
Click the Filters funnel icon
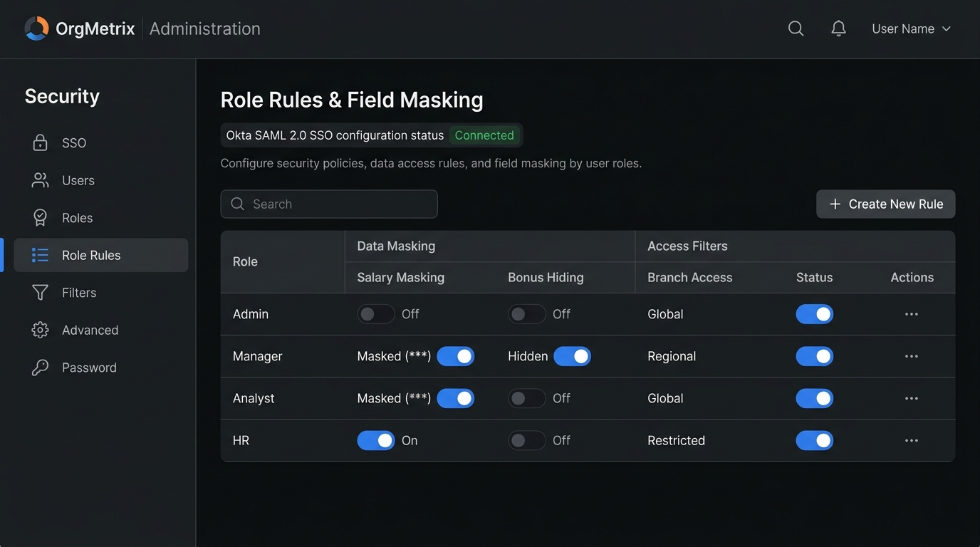(41, 293)
